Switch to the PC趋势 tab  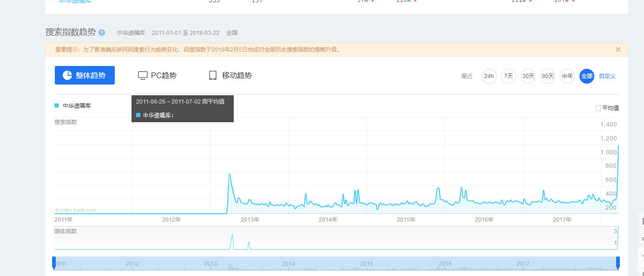pyautogui.click(x=158, y=75)
